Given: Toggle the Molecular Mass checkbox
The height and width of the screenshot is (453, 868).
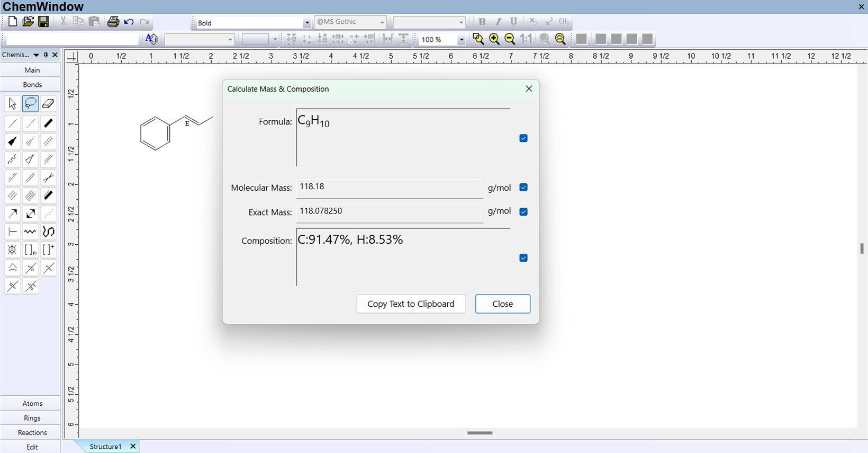Looking at the screenshot, I should [x=523, y=188].
